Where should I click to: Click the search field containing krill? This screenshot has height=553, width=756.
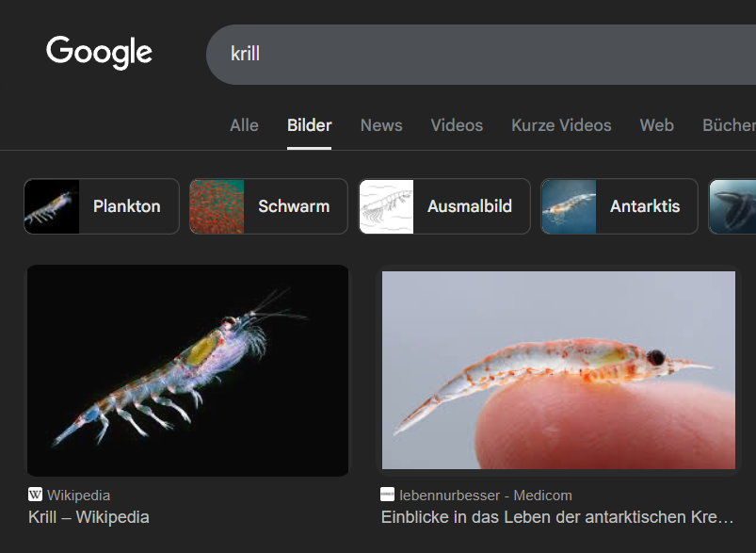481,54
